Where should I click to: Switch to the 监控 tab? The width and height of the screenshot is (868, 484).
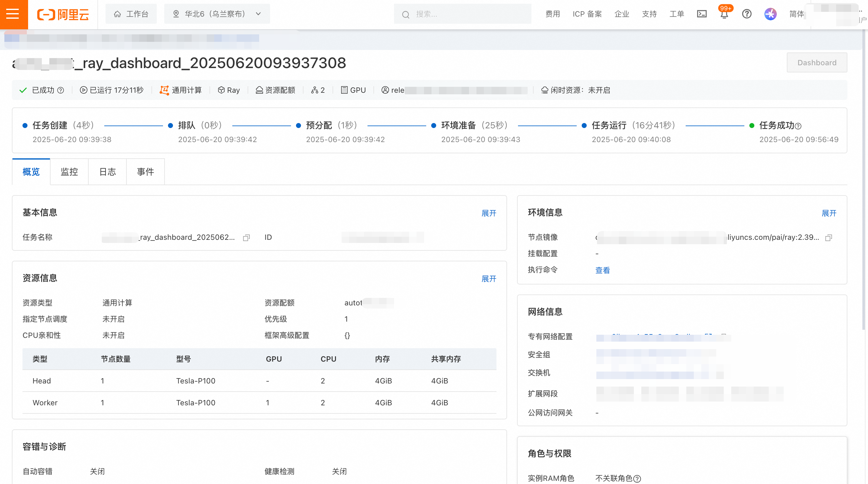(x=69, y=172)
